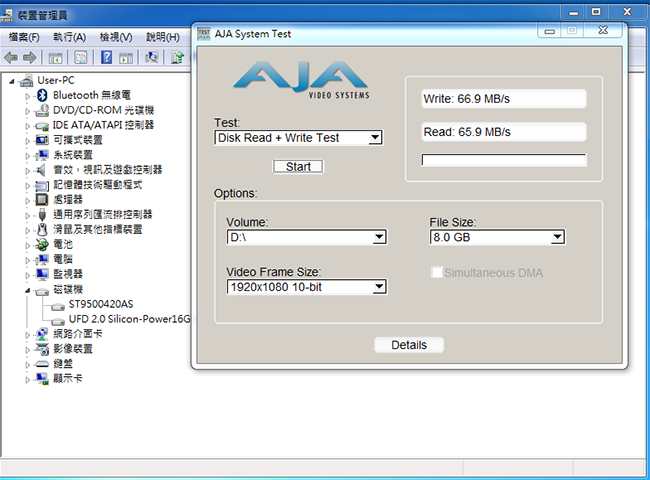Click the Forward arrow in Device Manager toolbar
The image size is (650, 480).
[x=30, y=57]
